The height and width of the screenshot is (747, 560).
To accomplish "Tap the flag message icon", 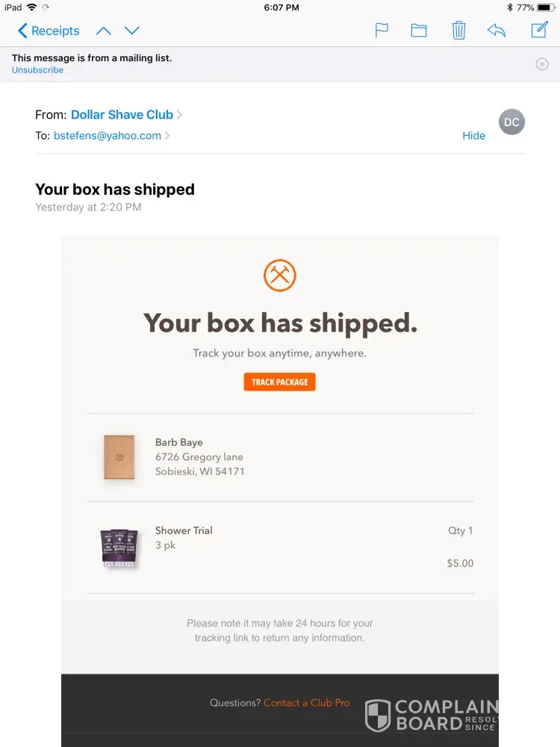I will [x=382, y=31].
